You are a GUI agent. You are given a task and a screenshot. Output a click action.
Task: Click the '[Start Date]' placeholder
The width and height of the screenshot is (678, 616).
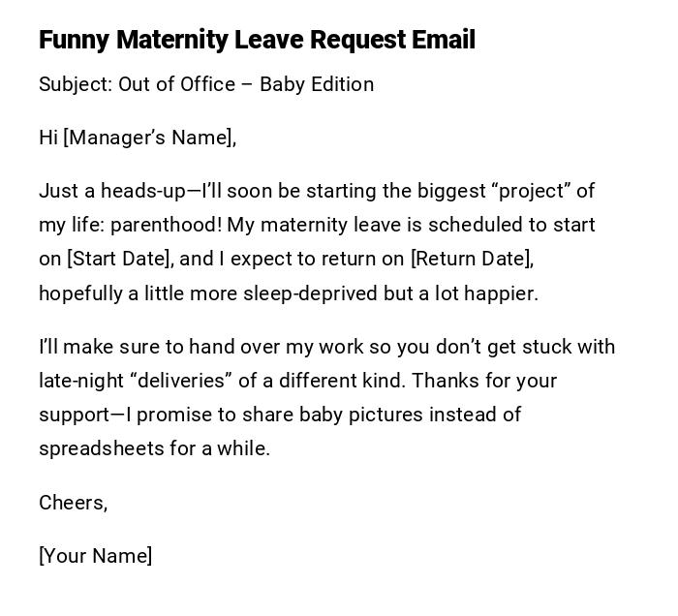point(119,259)
